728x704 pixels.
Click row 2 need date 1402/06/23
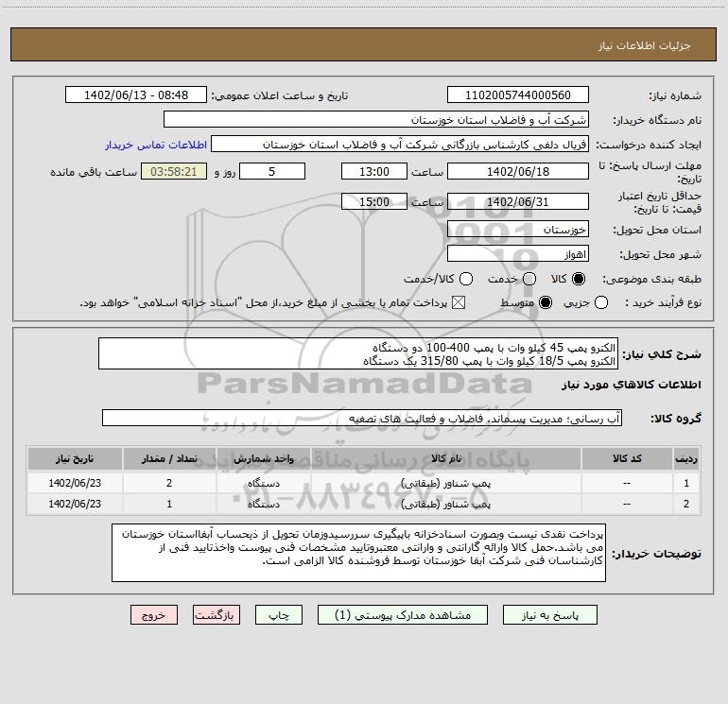coord(75,504)
